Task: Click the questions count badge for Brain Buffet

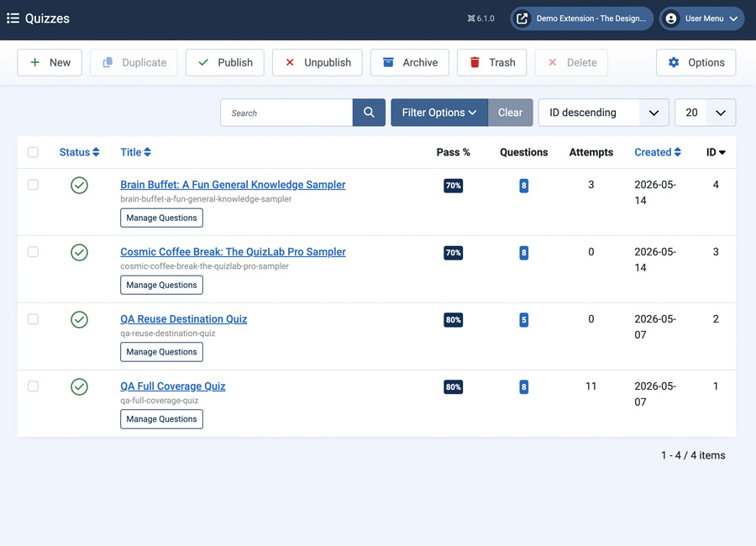Action: click(523, 185)
